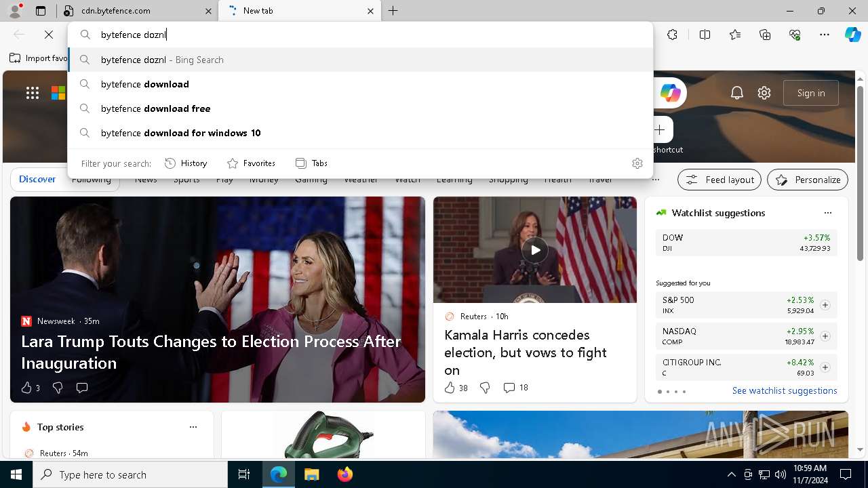Viewport: 868px width, 488px height.
Task: Click the Microsoft logo
Action: [58, 93]
